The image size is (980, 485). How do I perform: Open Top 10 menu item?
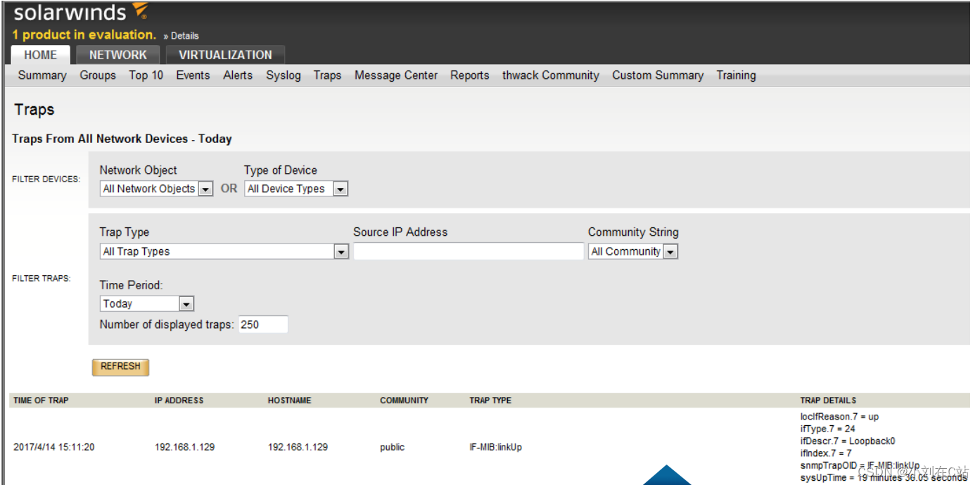[146, 75]
